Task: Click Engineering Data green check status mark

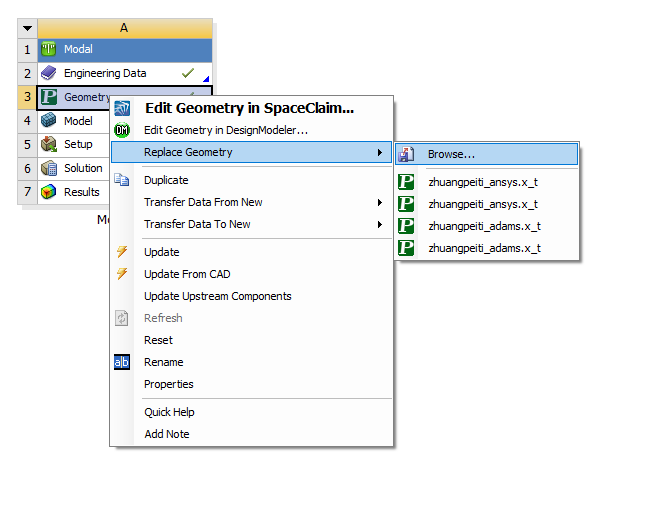Action: click(x=188, y=73)
